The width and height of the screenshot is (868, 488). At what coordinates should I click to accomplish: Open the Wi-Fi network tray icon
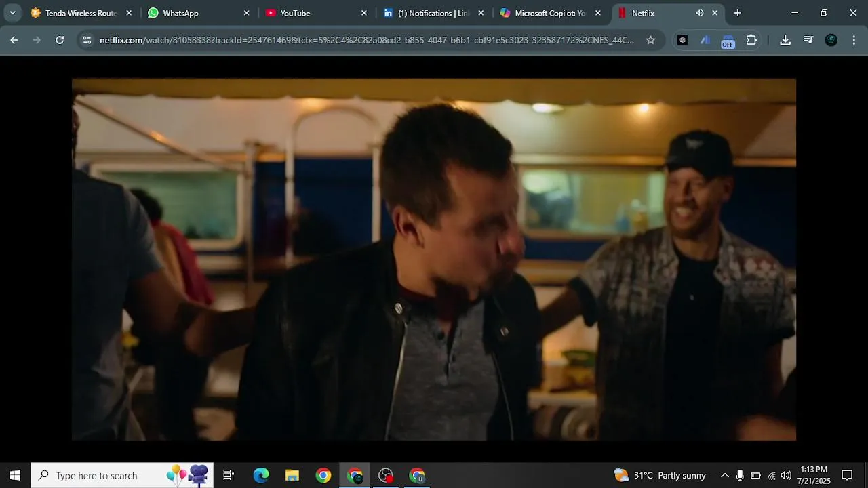(x=771, y=475)
